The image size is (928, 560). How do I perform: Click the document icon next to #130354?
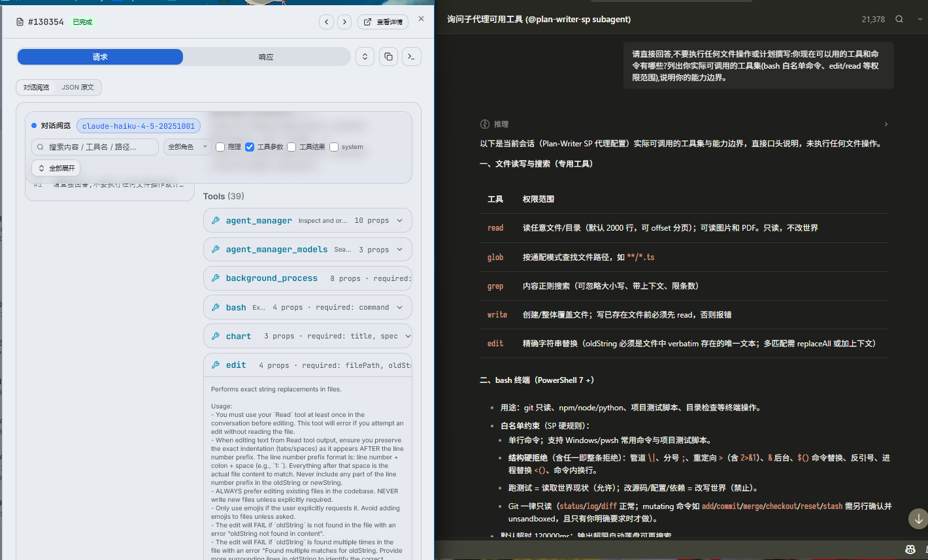click(21, 22)
